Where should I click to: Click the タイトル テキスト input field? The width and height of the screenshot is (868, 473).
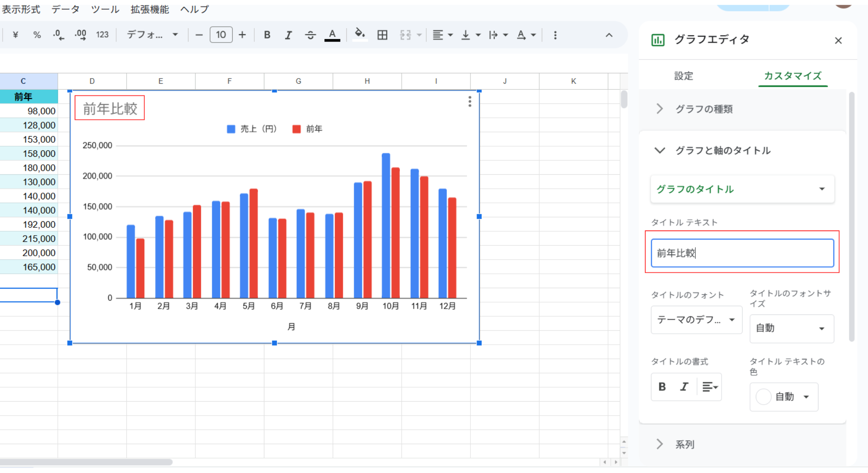(742, 253)
